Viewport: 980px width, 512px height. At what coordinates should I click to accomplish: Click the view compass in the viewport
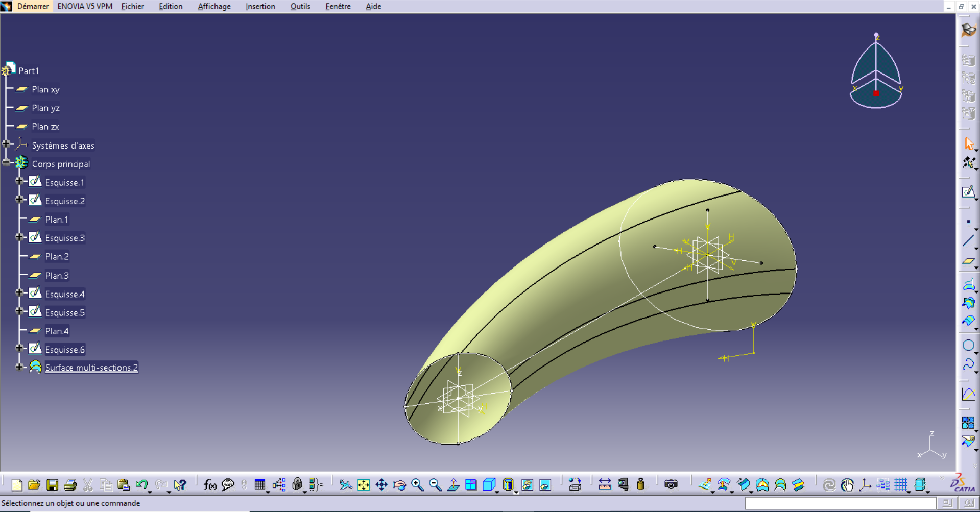point(876,71)
